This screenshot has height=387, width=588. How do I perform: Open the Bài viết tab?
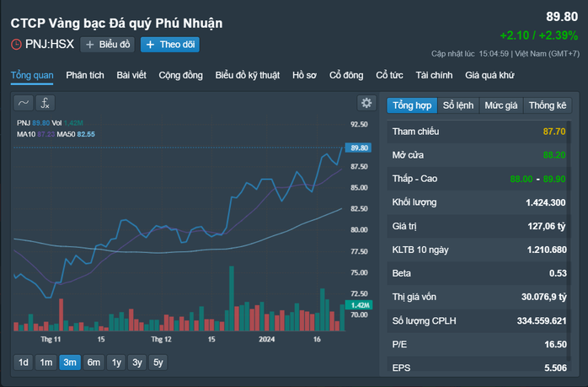131,75
